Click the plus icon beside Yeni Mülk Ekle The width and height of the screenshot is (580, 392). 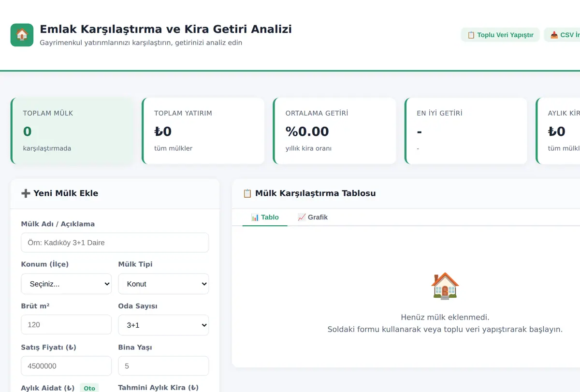click(26, 193)
